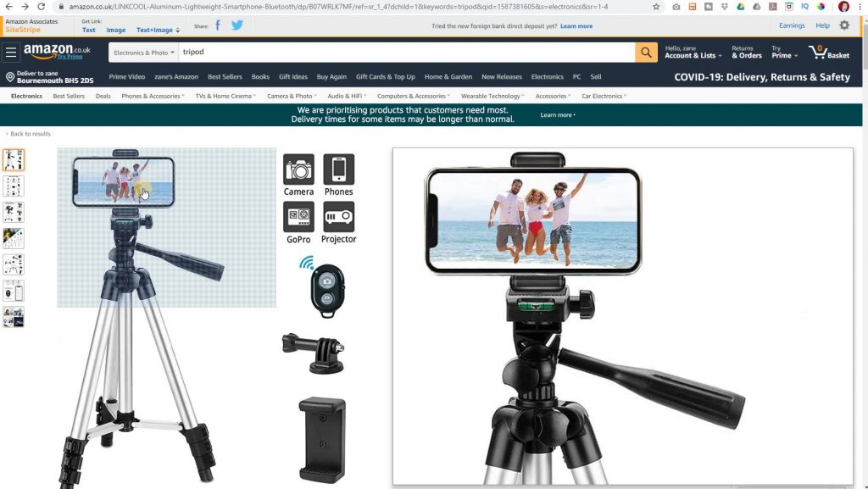Click the Amazon search magnifier button

point(647,52)
